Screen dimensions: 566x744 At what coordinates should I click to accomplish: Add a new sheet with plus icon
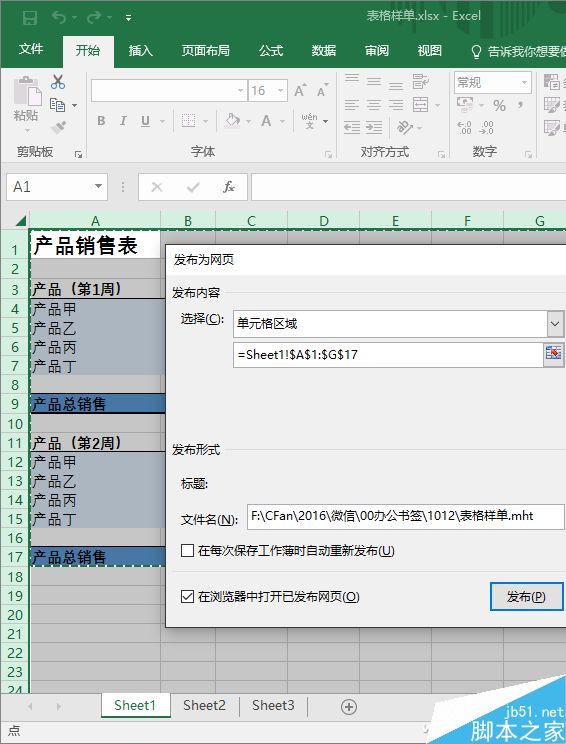pyautogui.click(x=349, y=707)
